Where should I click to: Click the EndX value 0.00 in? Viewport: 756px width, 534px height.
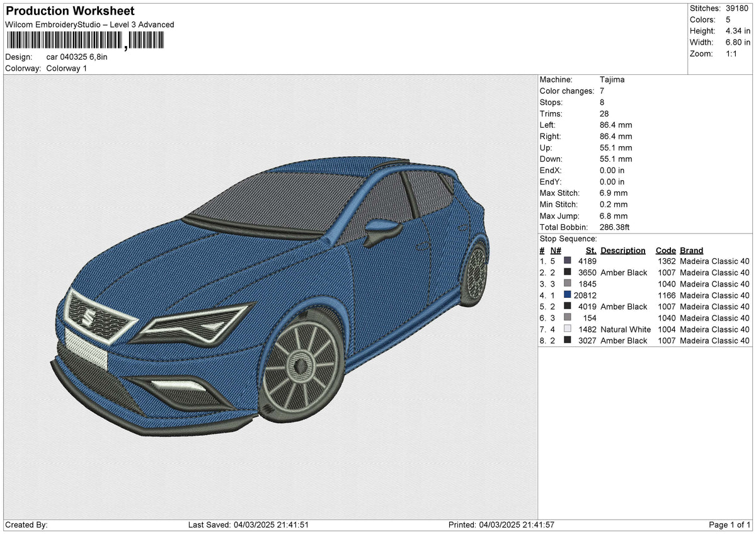click(x=612, y=171)
